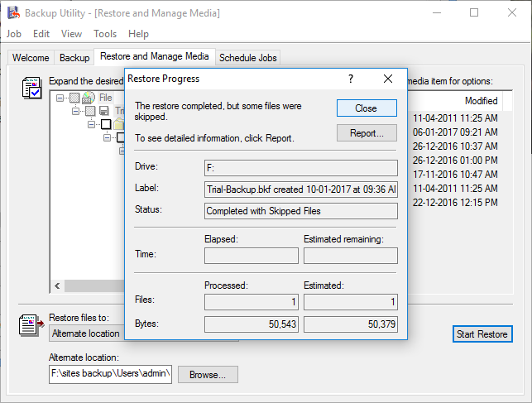Open the Tools menu

click(x=105, y=34)
